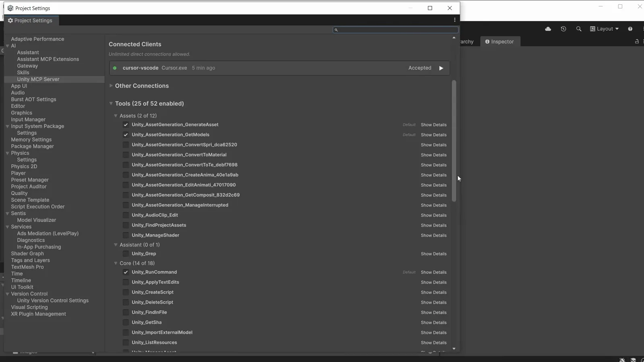Open Unity MCP Server settings

(x=38, y=79)
